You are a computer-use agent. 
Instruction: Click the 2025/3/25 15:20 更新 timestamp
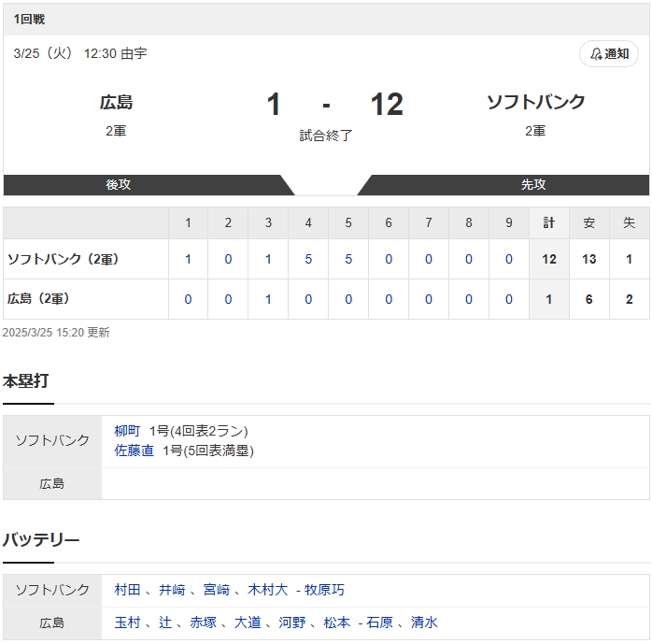coord(56,333)
